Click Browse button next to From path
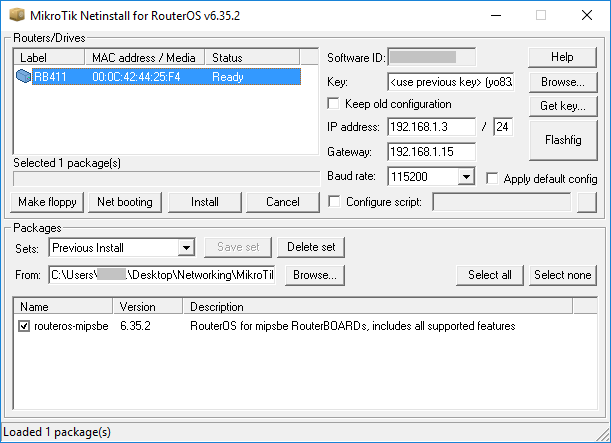The width and height of the screenshot is (611, 443). coord(315,275)
